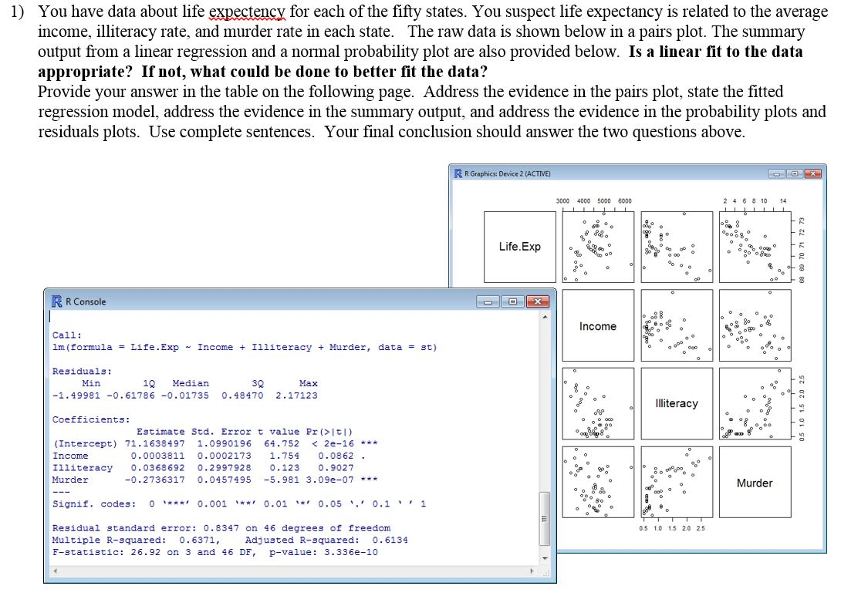Click the minimize button on R Graphics Device 2
Image resolution: width=868 pixels, height=606 pixels.
(x=775, y=173)
